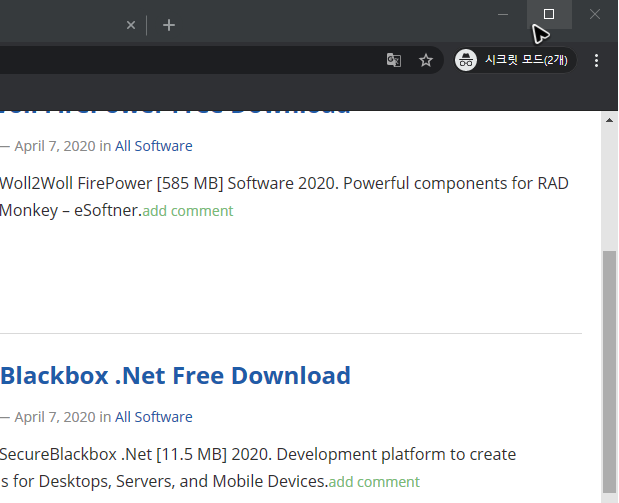Open All Software link under FirePower post
Screen dimensions: 619x503
[154, 146]
